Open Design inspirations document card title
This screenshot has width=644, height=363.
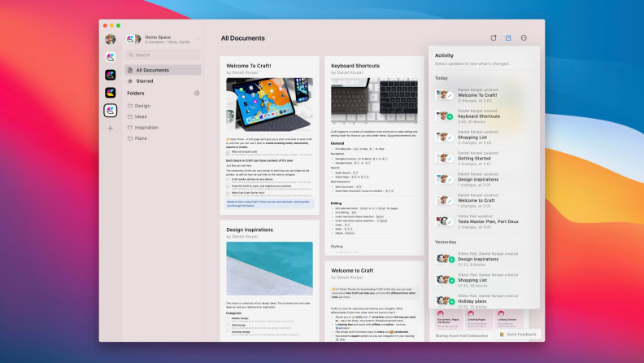tap(250, 230)
